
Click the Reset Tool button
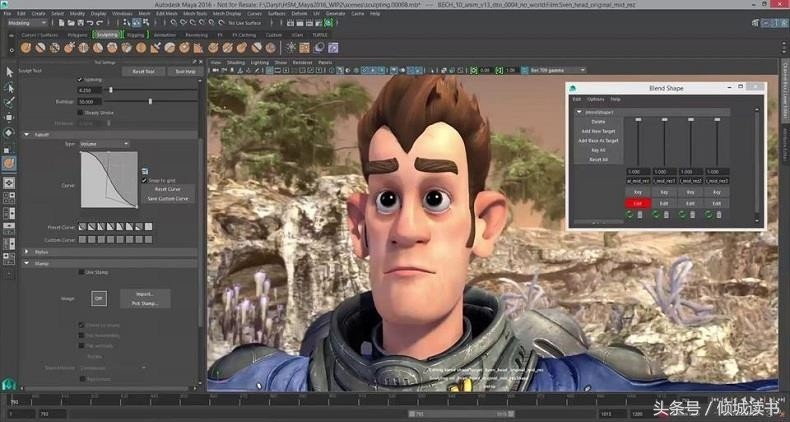[143, 71]
